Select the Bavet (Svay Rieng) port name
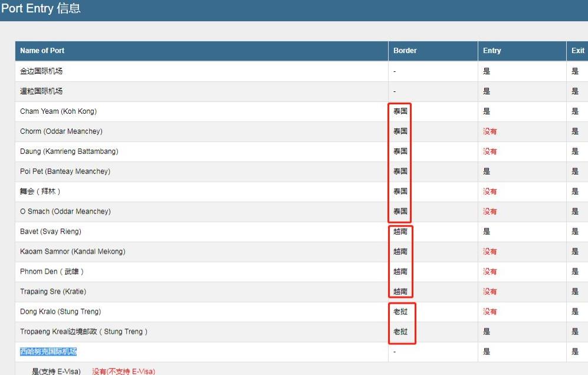The width and height of the screenshot is (588, 375). pos(51,232)
